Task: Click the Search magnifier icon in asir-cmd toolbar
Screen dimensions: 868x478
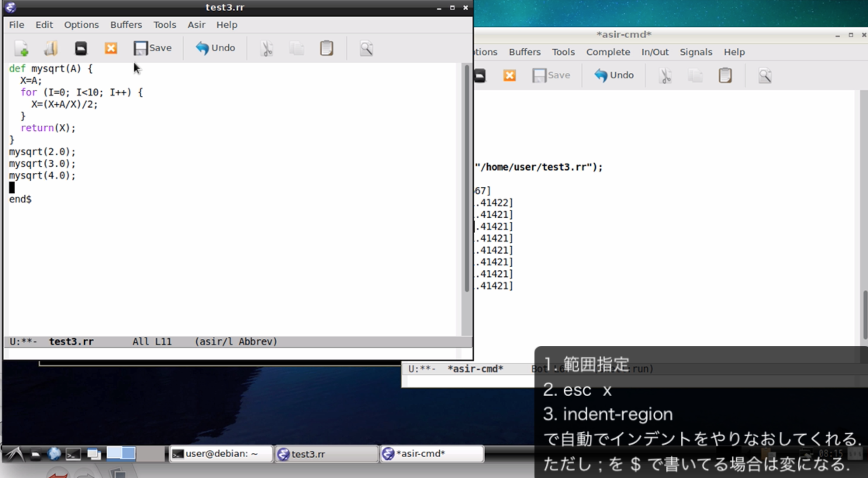Action: point(765,76)
